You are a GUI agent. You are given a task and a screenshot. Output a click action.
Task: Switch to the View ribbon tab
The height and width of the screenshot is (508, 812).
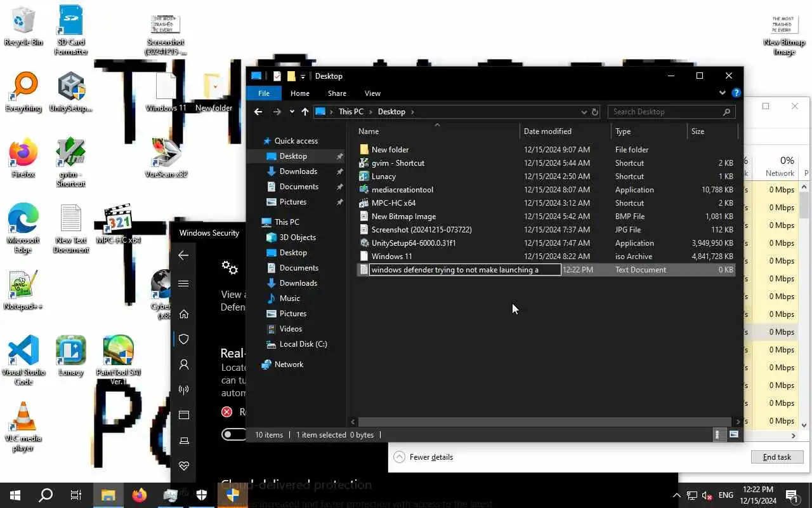tap(372, 93)
